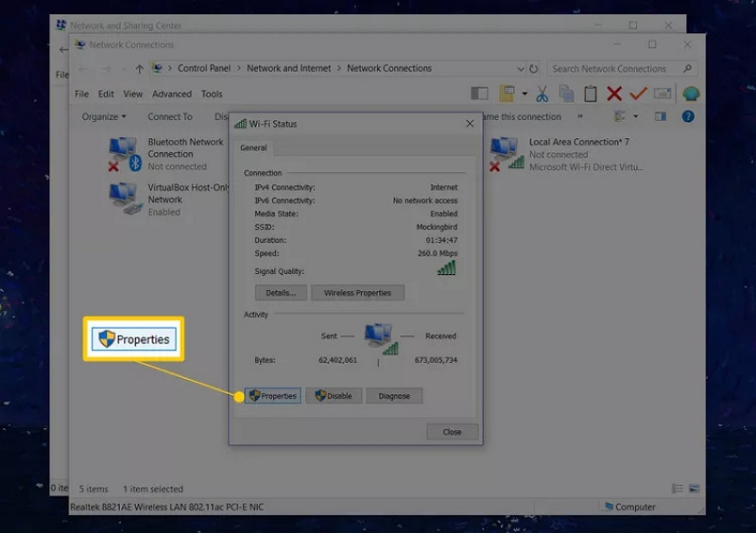Screen dimensions: 756x533
Task: Click the Disable button with shield icon
Action: (x=334, y=396)
